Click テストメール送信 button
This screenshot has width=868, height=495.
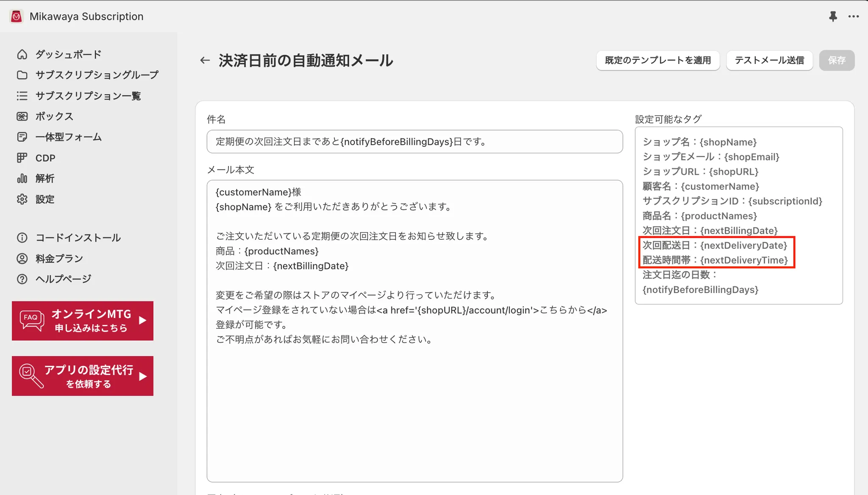pos(769,60)
